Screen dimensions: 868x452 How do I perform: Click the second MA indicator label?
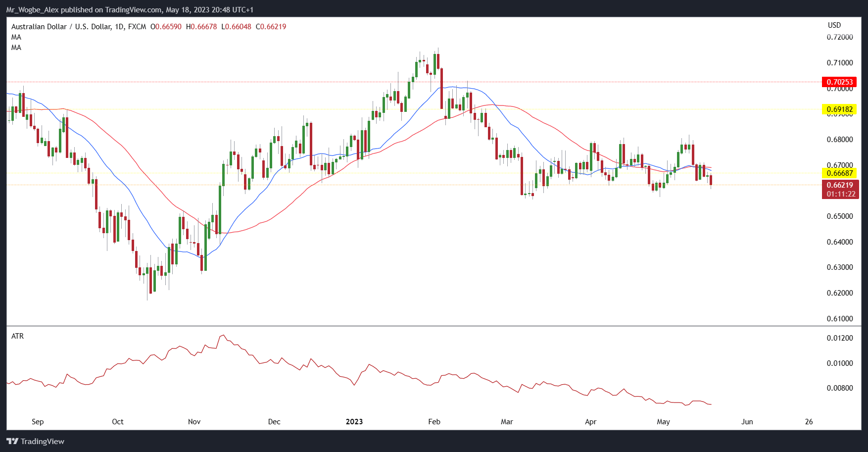(x=16, y=48)
